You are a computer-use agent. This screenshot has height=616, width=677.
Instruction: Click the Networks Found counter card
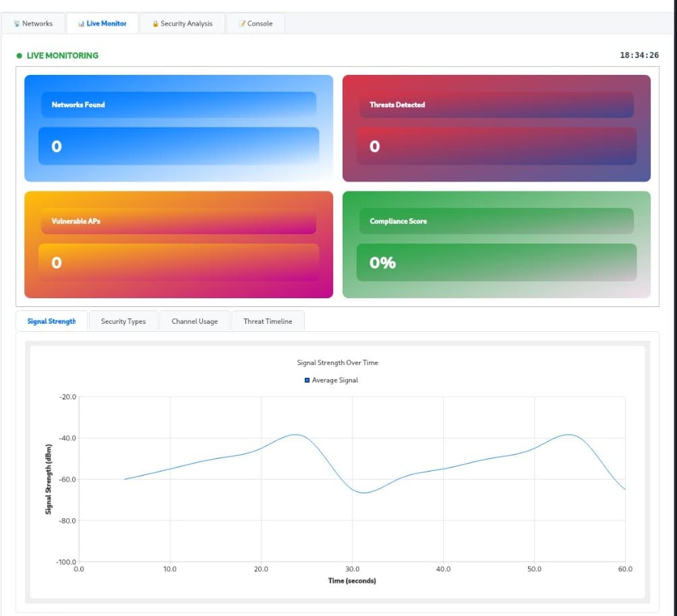[178, 128]
